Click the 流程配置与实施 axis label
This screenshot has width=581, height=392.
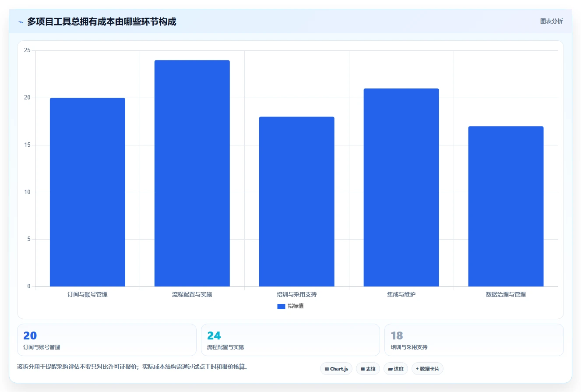192,295
